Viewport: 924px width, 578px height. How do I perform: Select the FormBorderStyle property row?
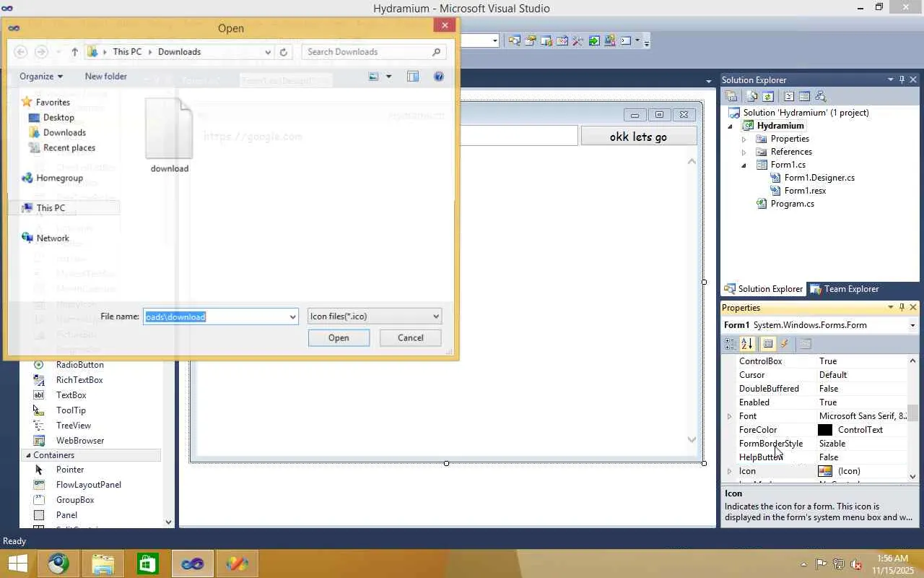[821, 444]
